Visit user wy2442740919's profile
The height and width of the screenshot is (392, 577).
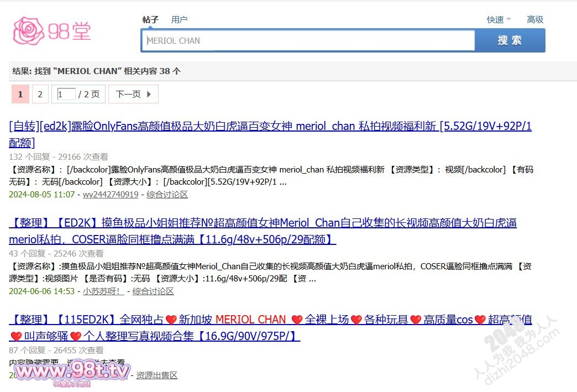point(111,195)
